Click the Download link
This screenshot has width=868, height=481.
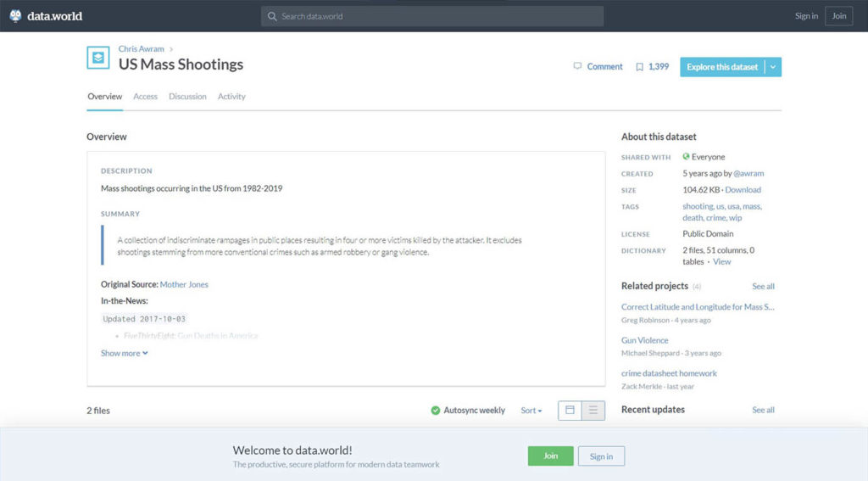click(x=743, y=189)
